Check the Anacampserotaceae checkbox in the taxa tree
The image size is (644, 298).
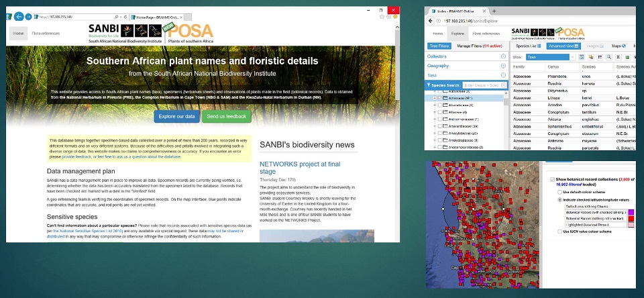pyautogui.click(x=440, y=147)
